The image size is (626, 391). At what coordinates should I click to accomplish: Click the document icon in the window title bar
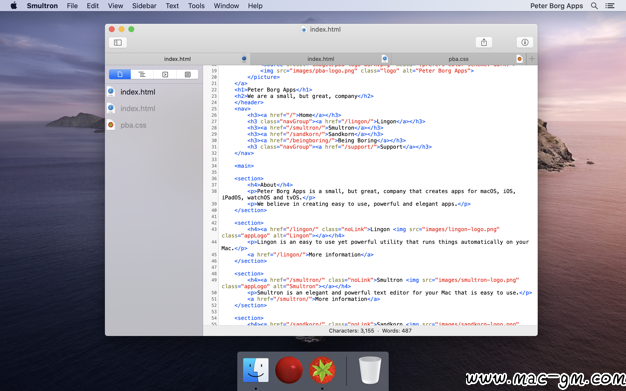[x=304, y=30]
